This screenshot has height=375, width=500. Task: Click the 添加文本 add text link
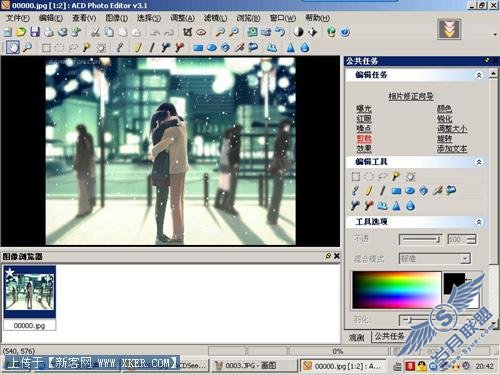pos(452,149)
